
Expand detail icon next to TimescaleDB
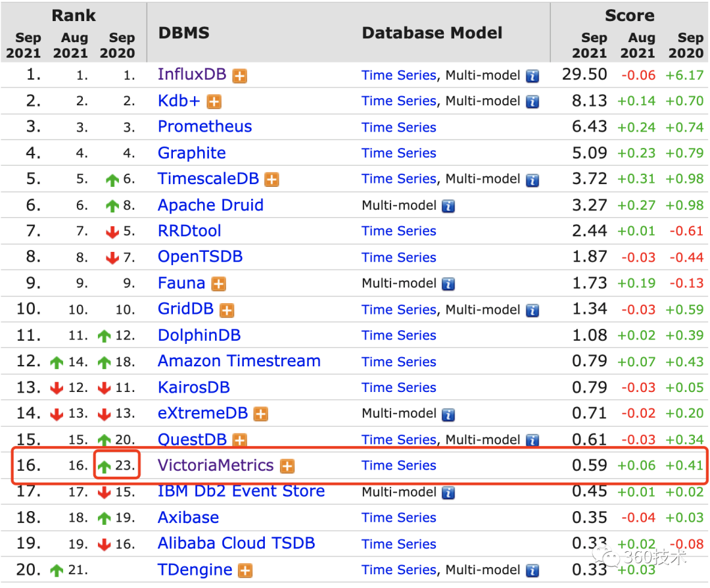[x=272, y=180]
